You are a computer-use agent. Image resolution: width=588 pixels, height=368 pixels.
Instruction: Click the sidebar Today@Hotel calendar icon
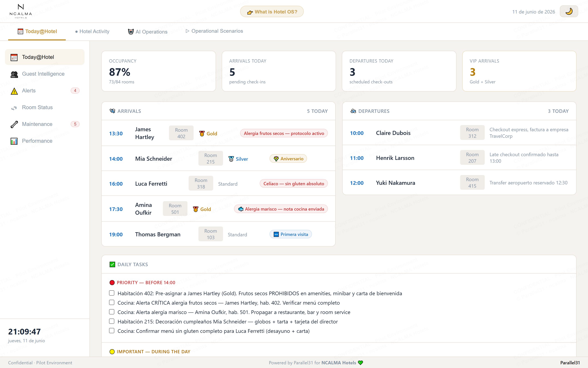14,57
